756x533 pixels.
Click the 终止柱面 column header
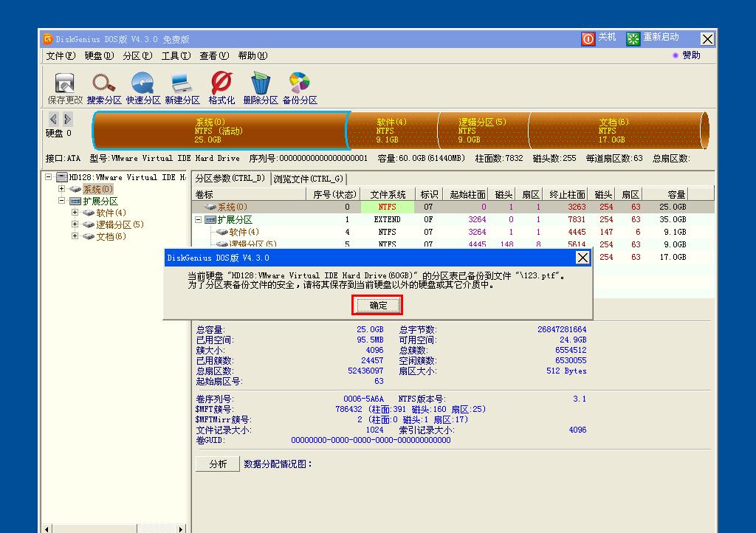tap(566, 194)
